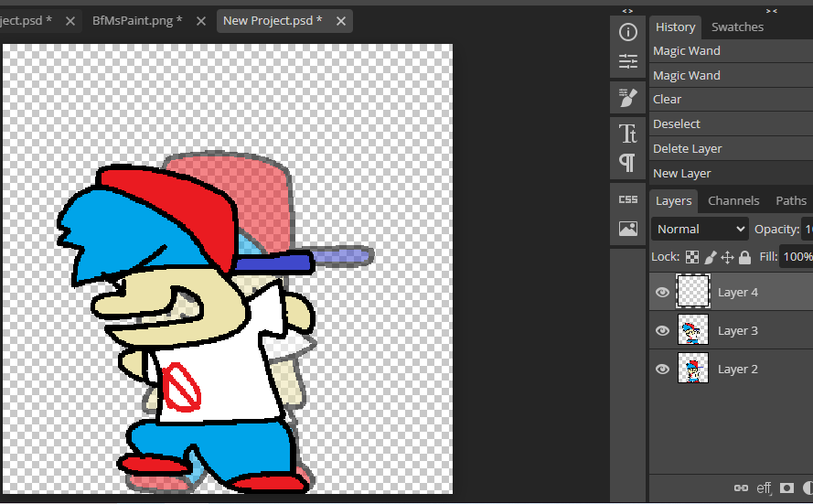Switch to the Paths tab
Screen dimensions: 813x504
(791, 200)
